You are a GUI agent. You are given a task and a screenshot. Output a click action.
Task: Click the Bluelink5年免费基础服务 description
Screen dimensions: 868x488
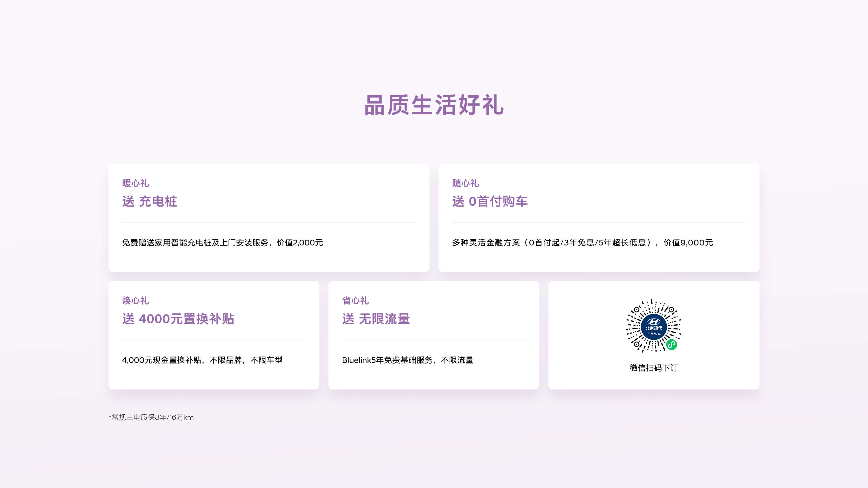tap(407, 360)
